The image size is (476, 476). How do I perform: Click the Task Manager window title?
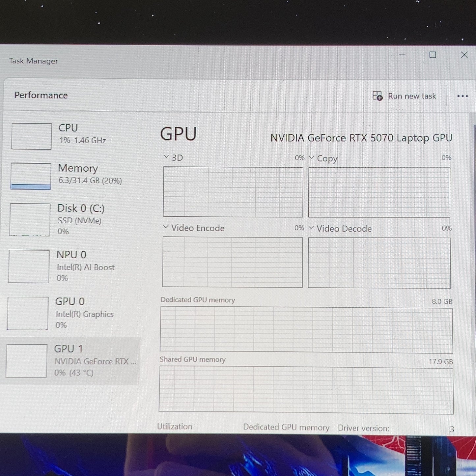pyautogui.click(x=33, y=61)
